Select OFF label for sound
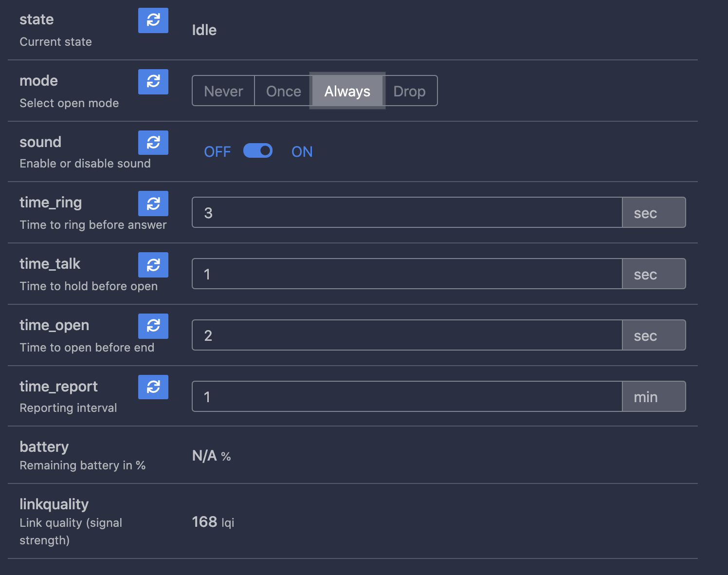728x575 pixels. pos(217,152)
